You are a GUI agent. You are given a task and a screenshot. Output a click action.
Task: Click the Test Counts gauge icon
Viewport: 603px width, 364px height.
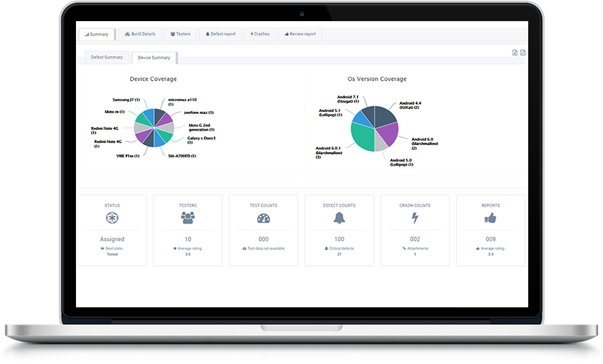click(x=264, y=219)
